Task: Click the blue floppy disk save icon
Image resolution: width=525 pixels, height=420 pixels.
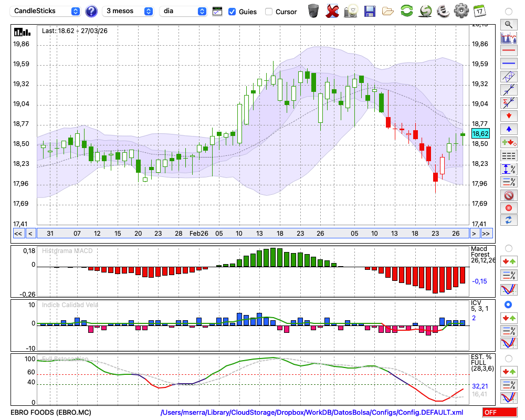Action: click(x=370, y=10)
